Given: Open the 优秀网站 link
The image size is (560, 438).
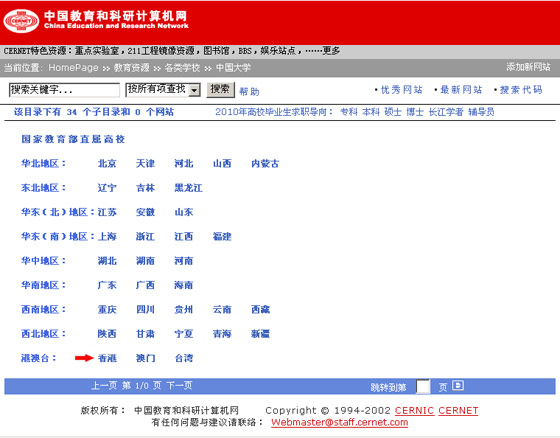Looking at the screenshot, I should pos(402,90).
